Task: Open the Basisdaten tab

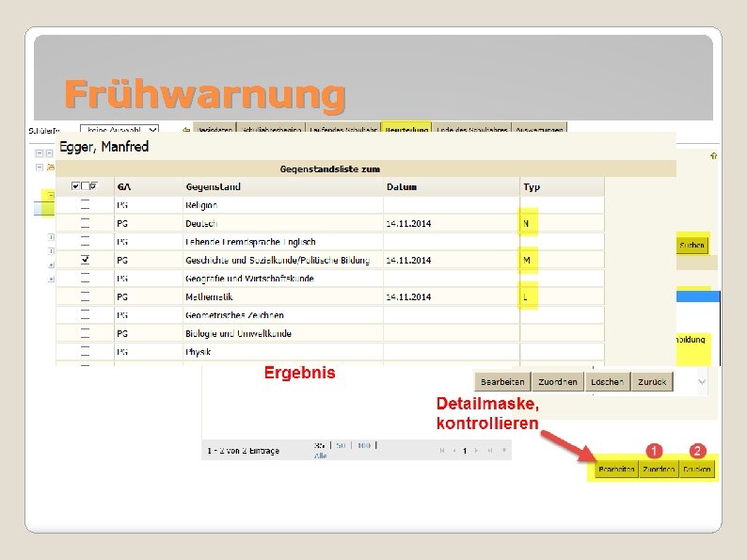Action: pos(215,129)
